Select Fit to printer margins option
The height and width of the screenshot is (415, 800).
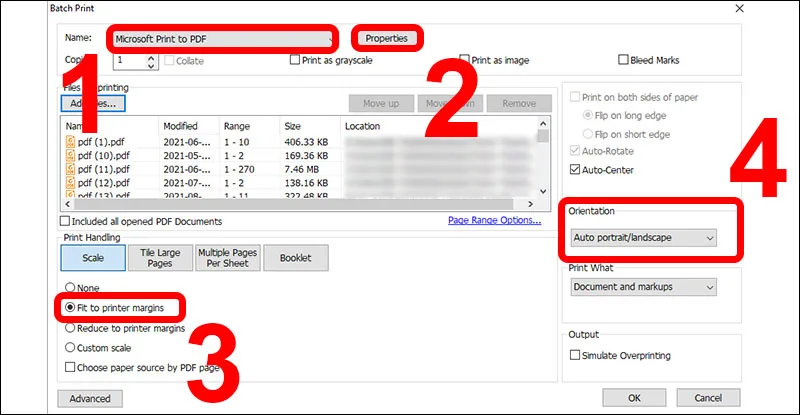pyautogui.click(x=70, y=307)
